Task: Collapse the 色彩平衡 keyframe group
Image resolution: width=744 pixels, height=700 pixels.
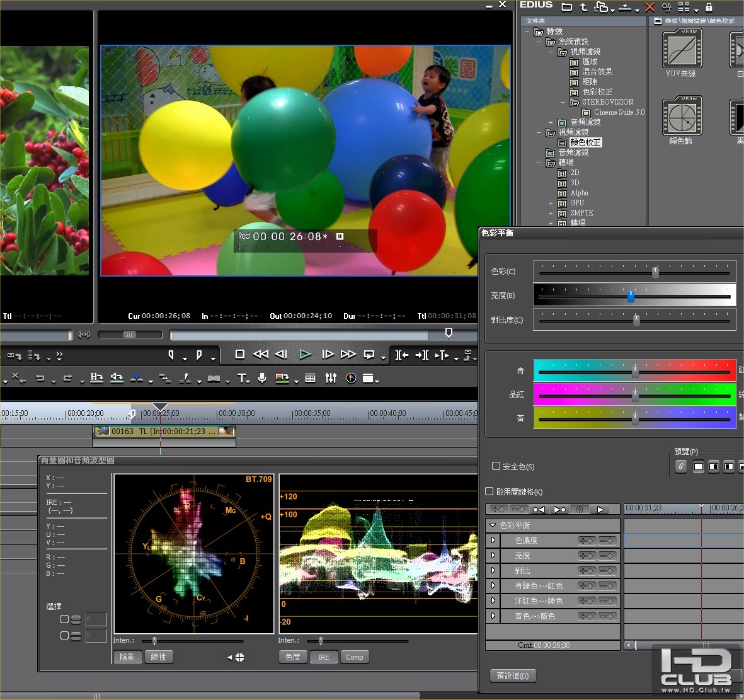Action: click(x=492, y=525)
